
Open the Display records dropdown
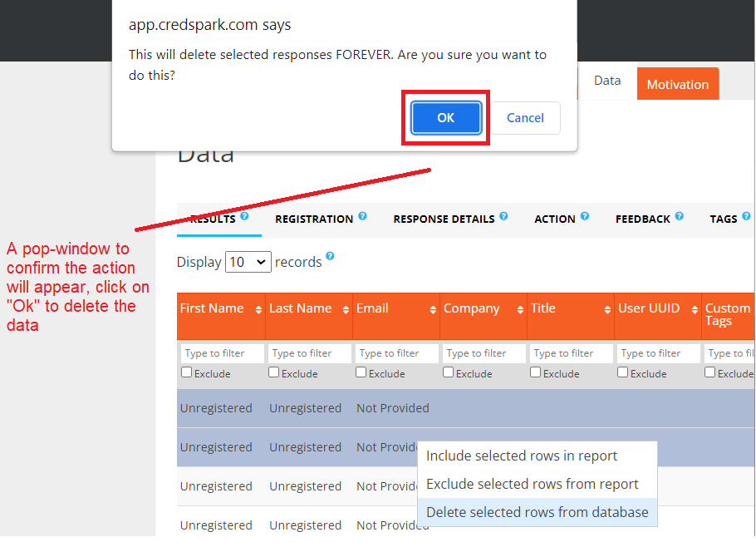247,261
